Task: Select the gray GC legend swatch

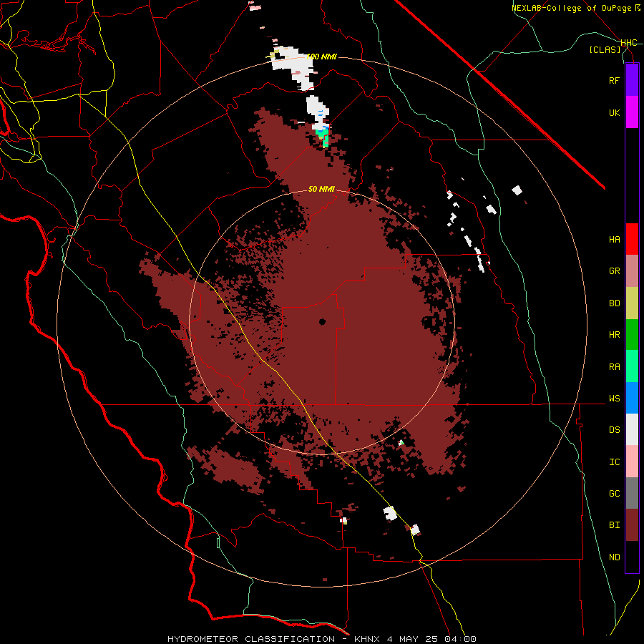Action: point(632,494)
